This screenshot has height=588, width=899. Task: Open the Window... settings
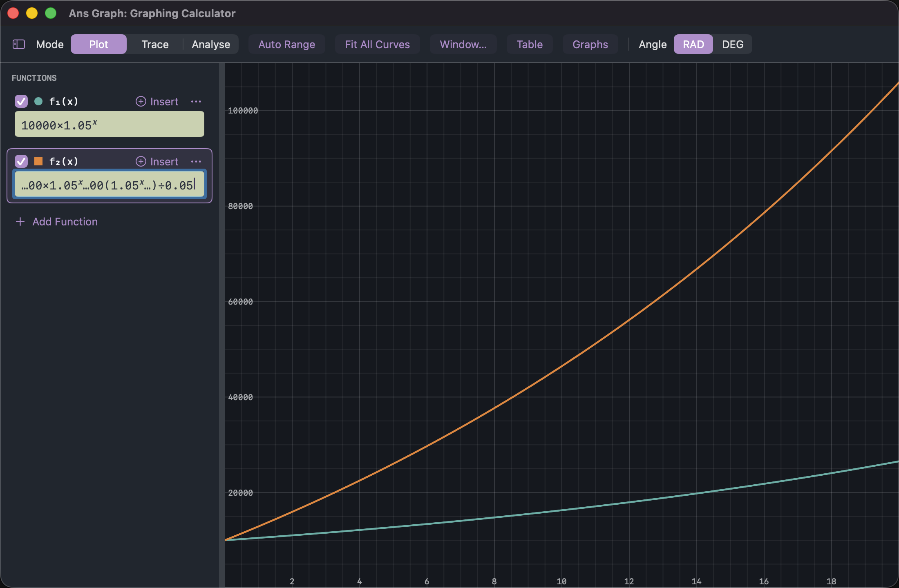(x=463, y=44)
